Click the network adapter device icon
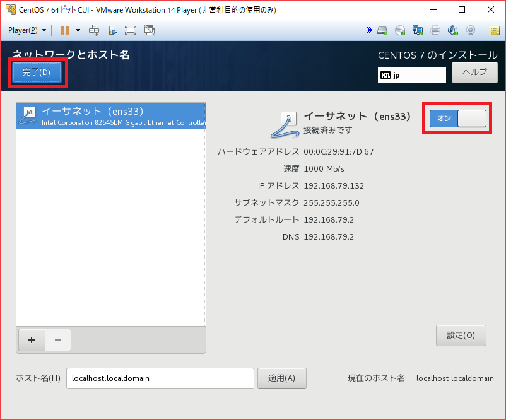Viewport: 506px width, 420px height. click(x=418, y=30)
